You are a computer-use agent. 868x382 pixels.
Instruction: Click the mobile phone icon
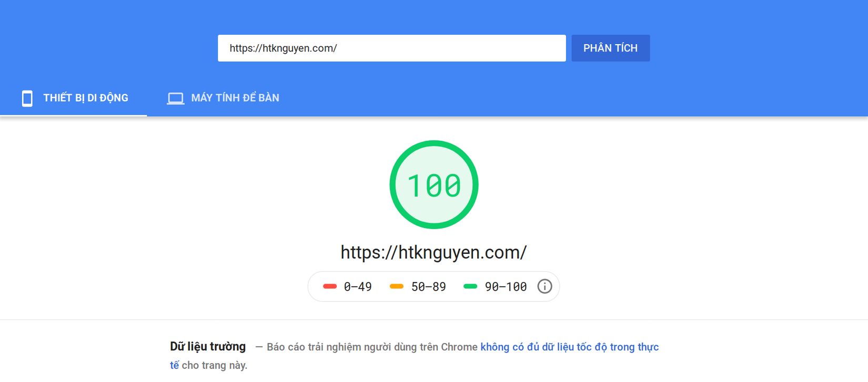click(27, 98)
